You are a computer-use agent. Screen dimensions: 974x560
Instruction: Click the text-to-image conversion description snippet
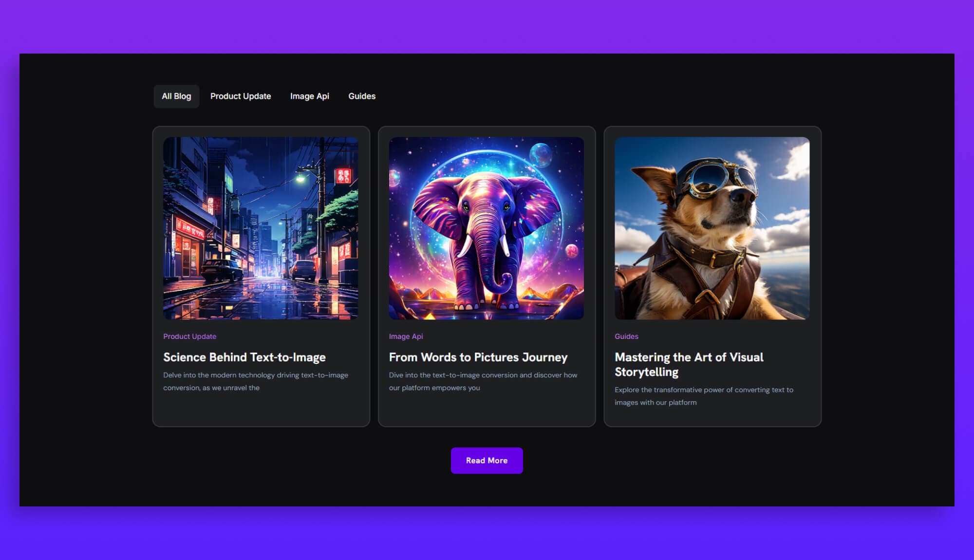(256, 382)
